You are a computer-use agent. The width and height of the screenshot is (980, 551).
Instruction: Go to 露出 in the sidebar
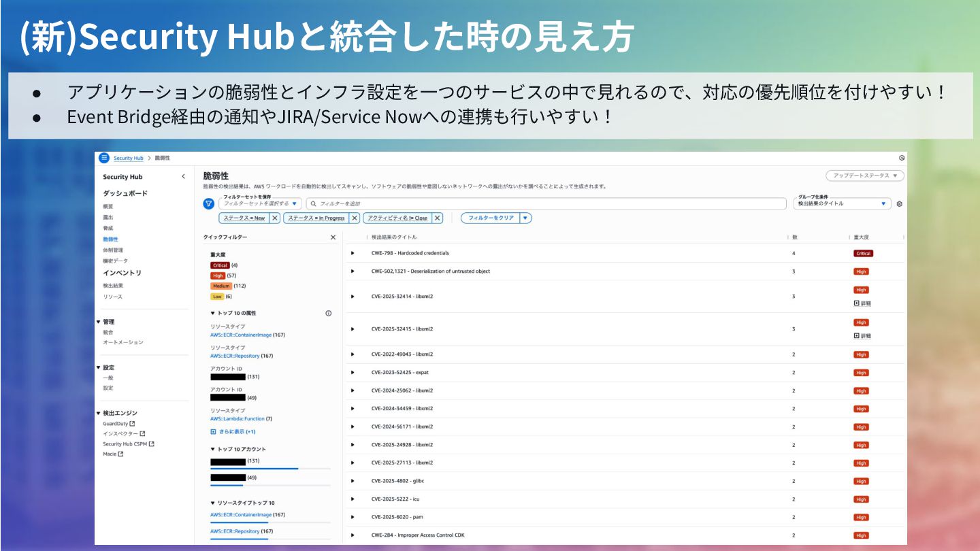pyautogui.click(x=108, y=217)
